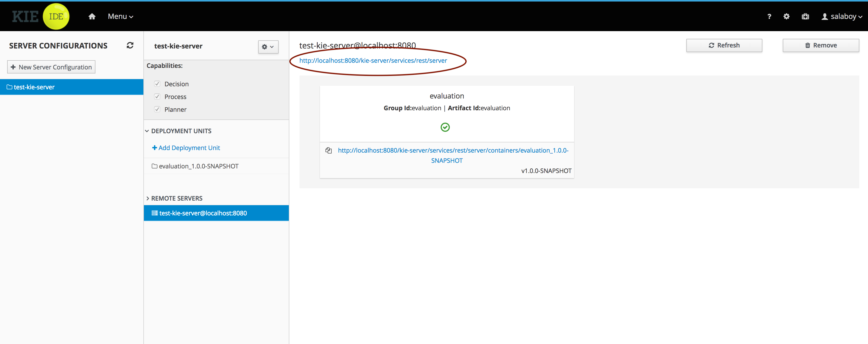Click the Remove server button
The width and height of the screenshot is (868, 344).
821,45
